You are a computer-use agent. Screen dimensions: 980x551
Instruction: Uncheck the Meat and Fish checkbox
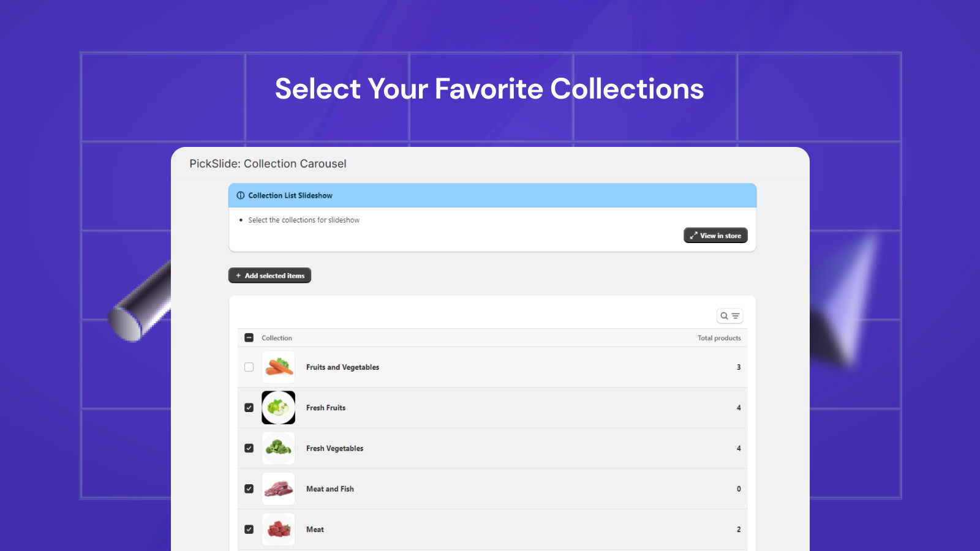(x=249, y=489)
